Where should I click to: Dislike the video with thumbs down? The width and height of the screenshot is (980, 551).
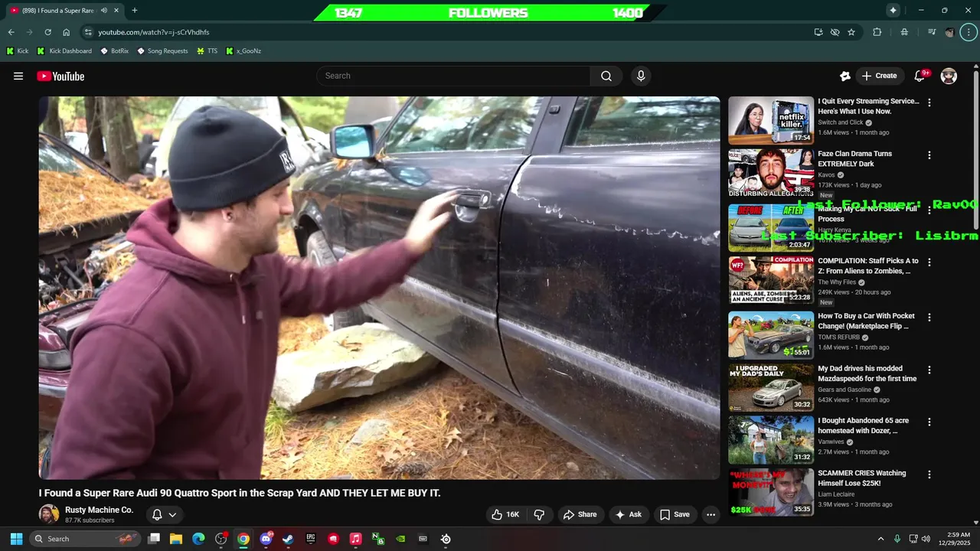coord(539,514)
